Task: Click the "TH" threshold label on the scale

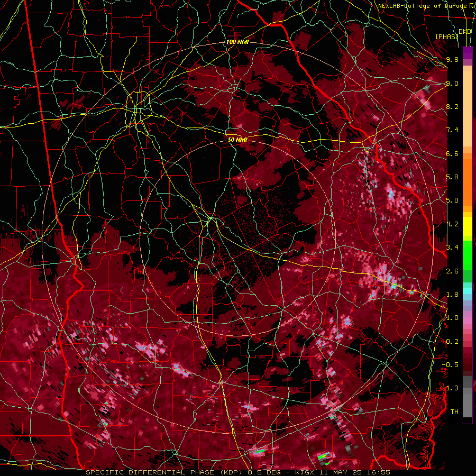Action: [454, 412]
